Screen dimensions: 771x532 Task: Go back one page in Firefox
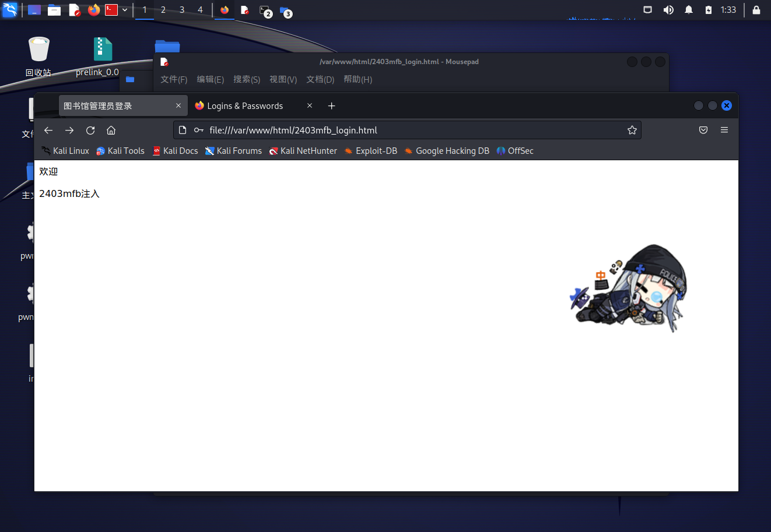point(48,130)
